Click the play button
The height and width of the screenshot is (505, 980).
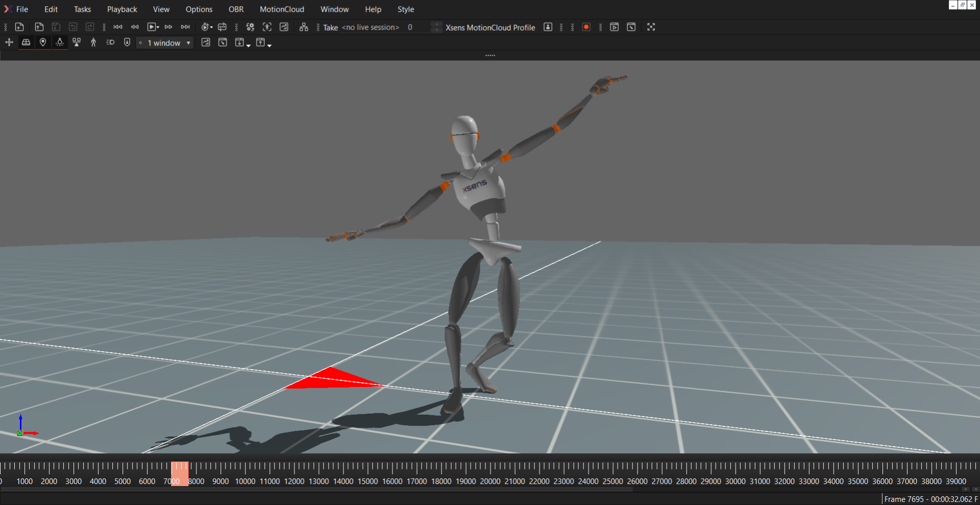tap(151, 27)
